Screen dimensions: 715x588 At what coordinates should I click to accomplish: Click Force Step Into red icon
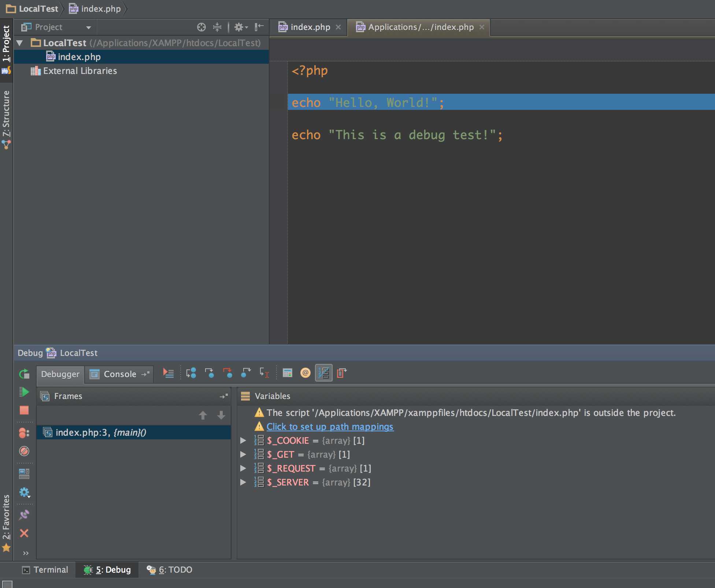coord(227,373)
